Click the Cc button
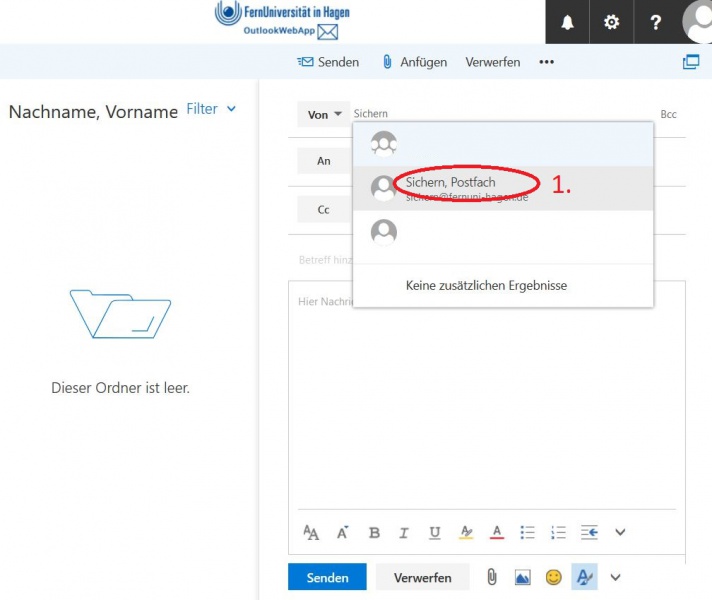 [x=324, y=209]
